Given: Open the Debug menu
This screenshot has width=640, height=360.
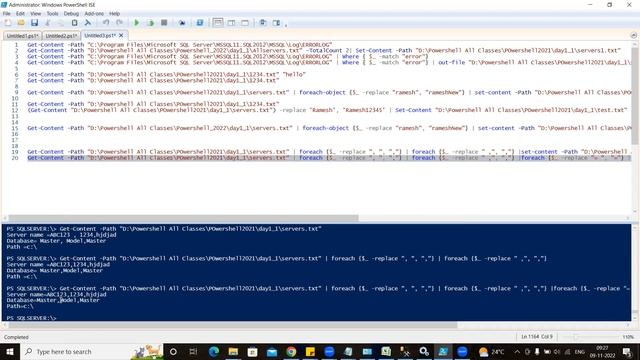Looking at the screenshot, I should [x=71, y=13].
